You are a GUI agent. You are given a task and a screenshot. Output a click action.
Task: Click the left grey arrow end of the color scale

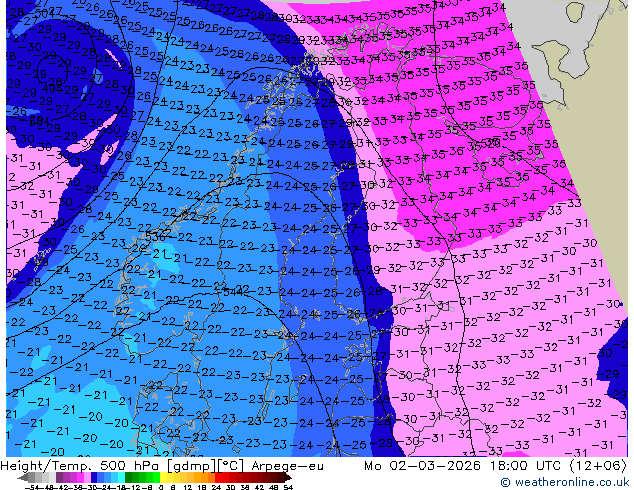[23, 478]
